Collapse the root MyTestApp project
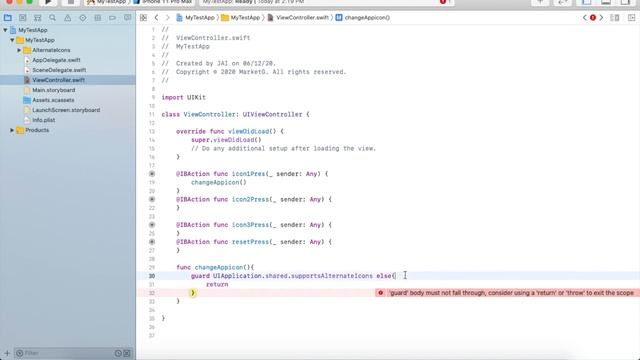The image size is (640, 360). (x=5, y=30)
